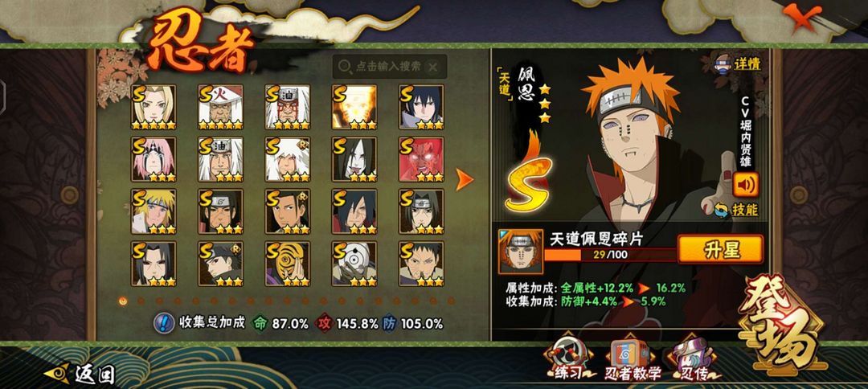This screenshot has height=389, width=868.
Task: Select the first page indicator dot
Action: click(x=123, y=301)
